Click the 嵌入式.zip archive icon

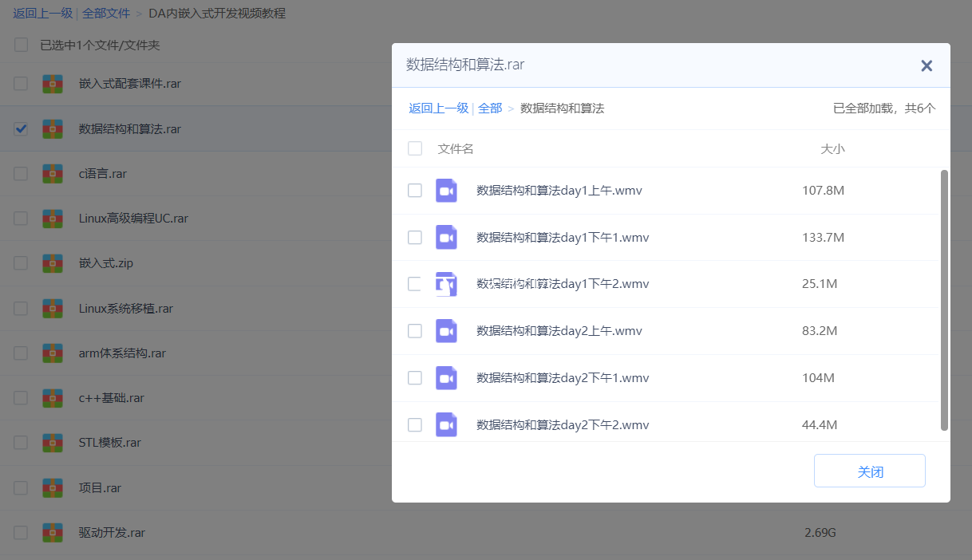coord(53,262)
